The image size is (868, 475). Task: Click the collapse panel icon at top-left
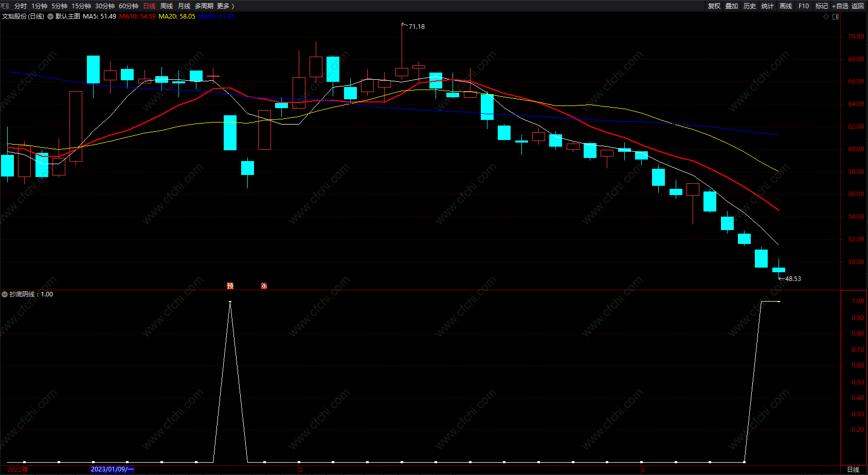pos(6,6)
